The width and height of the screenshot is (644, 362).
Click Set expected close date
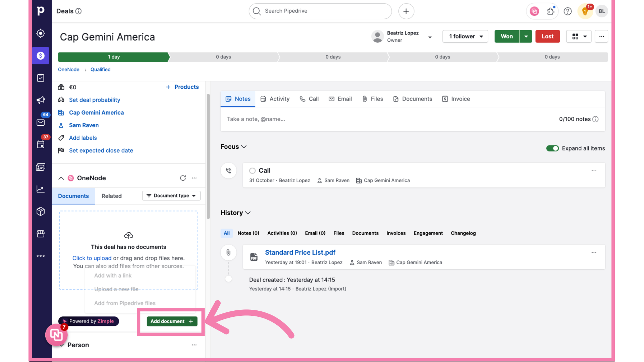(101, 150)
